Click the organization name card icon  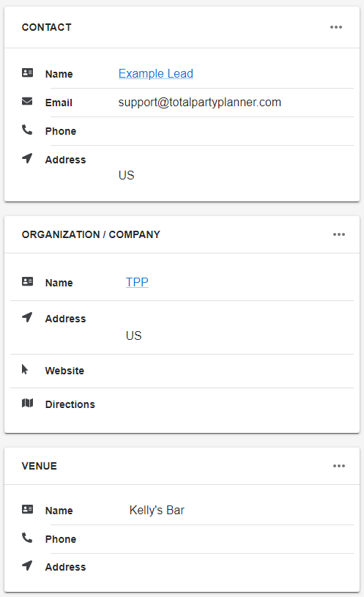(x=27, y=281)
